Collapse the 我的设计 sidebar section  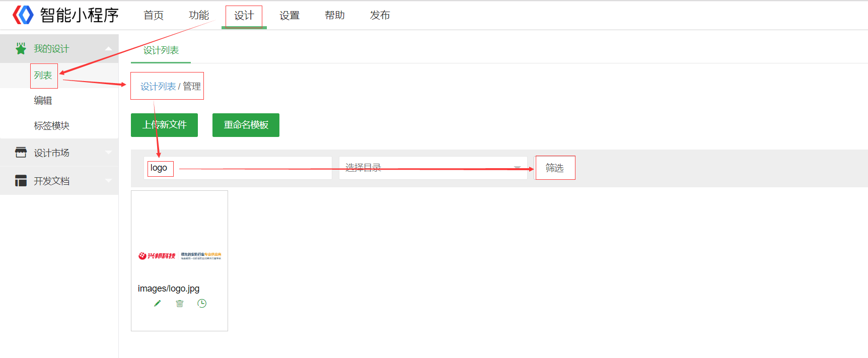(108, 49)
